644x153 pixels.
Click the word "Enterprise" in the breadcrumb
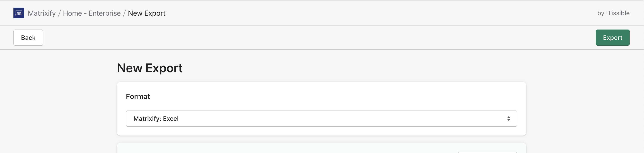pos(105,13)
